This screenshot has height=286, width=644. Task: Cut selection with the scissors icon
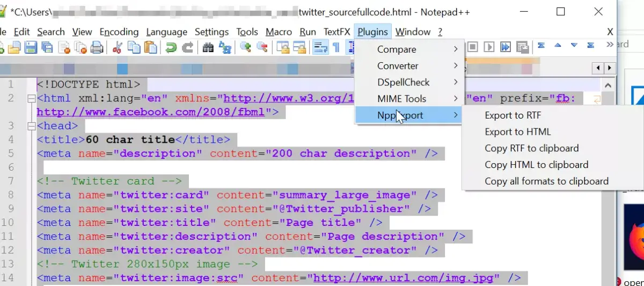point(117,48)
